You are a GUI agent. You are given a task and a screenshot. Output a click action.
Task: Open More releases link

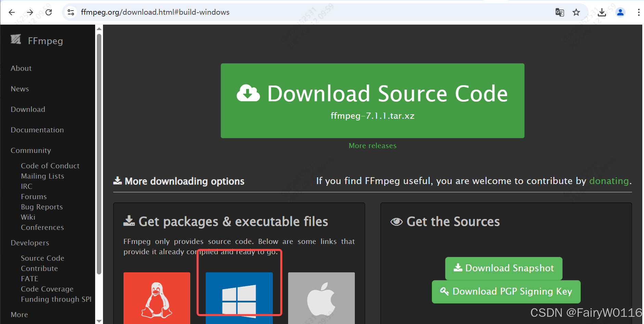click(x=372, y=146)
